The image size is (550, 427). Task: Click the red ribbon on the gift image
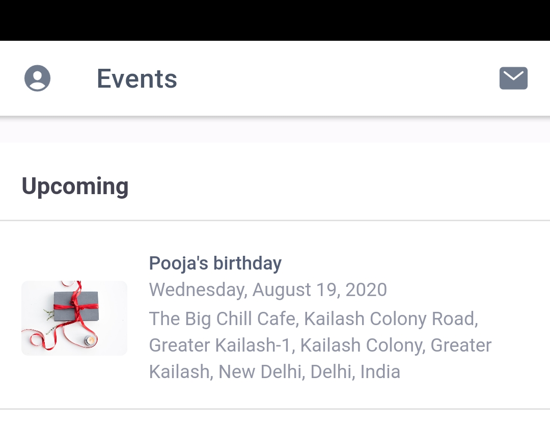[76, 306]
